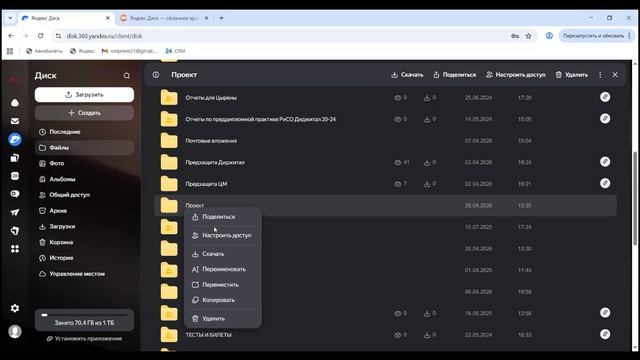
Task: Choose Настроить доступ in context menu
Action: tap(222, 235)
